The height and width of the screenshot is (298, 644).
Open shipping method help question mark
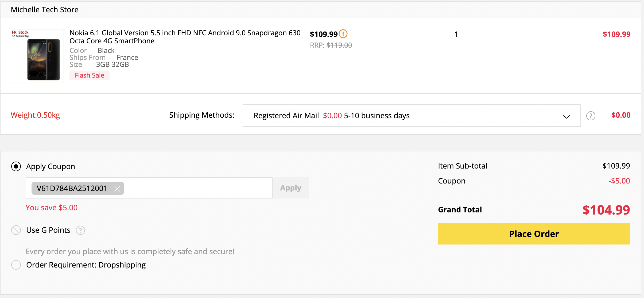click(x=591, y=116)
